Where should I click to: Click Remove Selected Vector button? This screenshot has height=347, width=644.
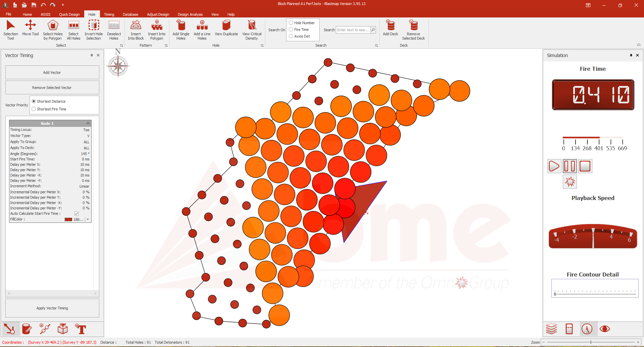click(52, 88)
